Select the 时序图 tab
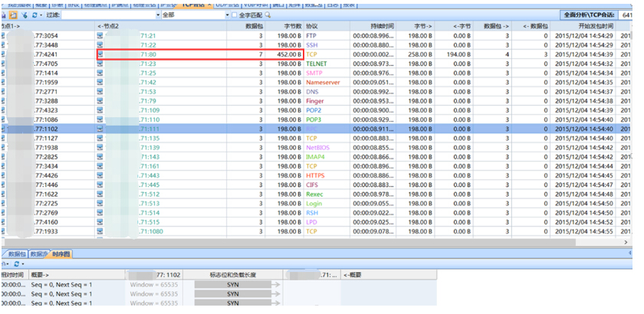Screen dimensions: 644x314 click(60, 253)
